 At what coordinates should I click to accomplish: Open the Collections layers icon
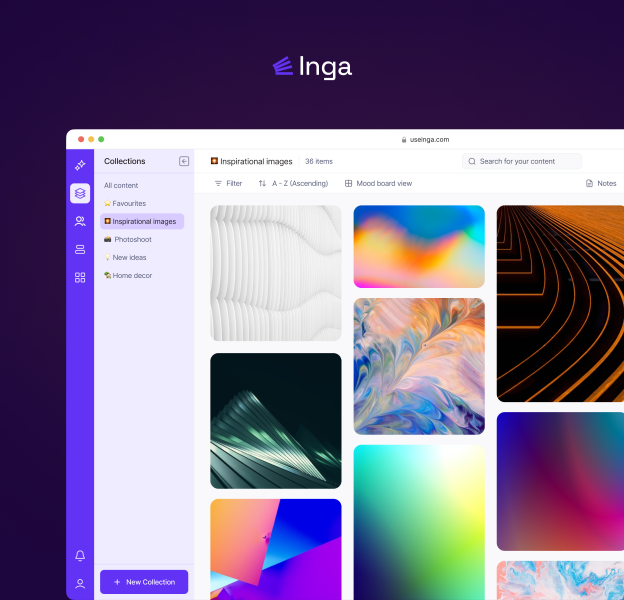[80, 193]
